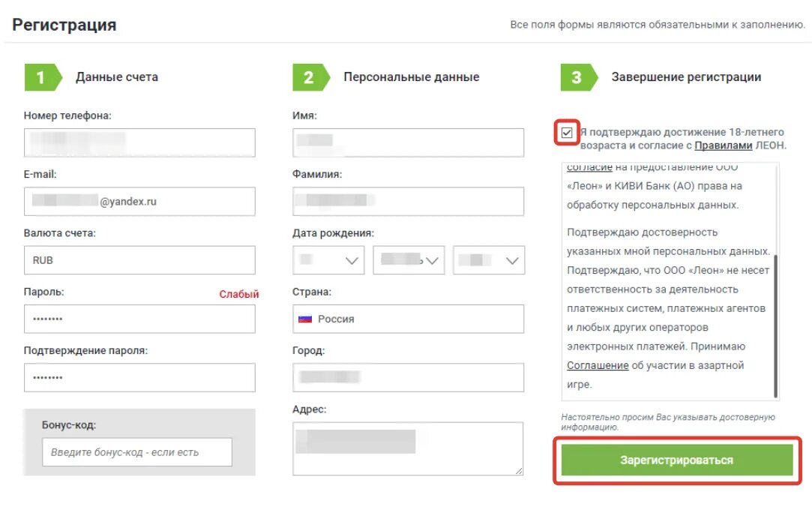Click the Зарегистрироваться button
Screen dimensions: 812x507
[x=677, y=460]
